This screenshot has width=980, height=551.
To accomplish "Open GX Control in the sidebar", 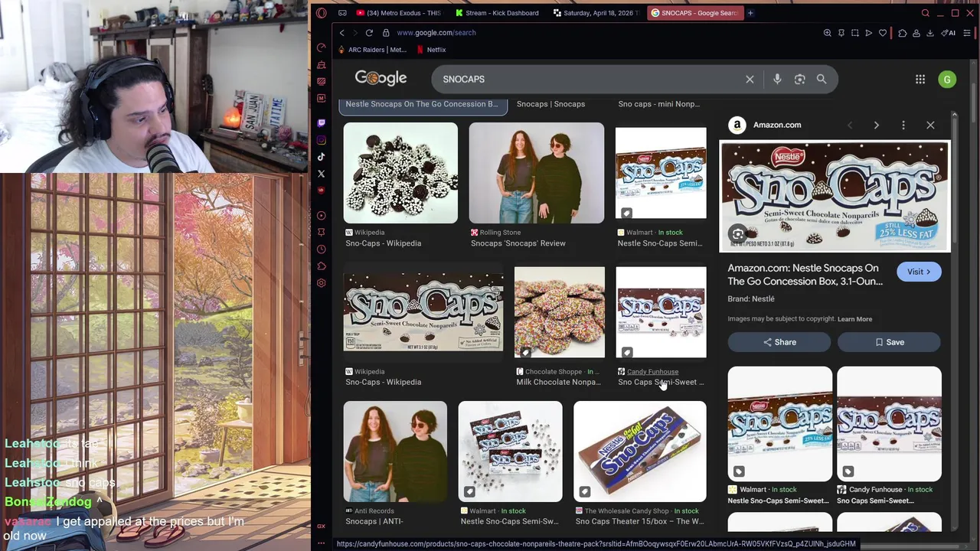I will click(321, 47).
